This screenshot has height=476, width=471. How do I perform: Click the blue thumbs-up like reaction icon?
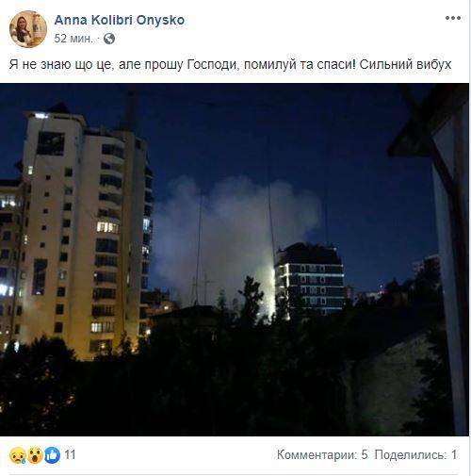coord(52,455)
